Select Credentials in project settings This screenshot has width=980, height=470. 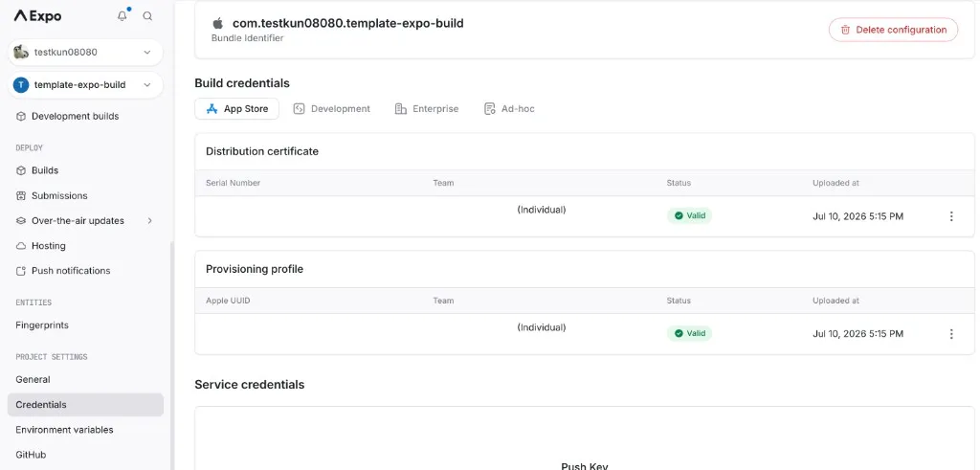coord(85,404)
